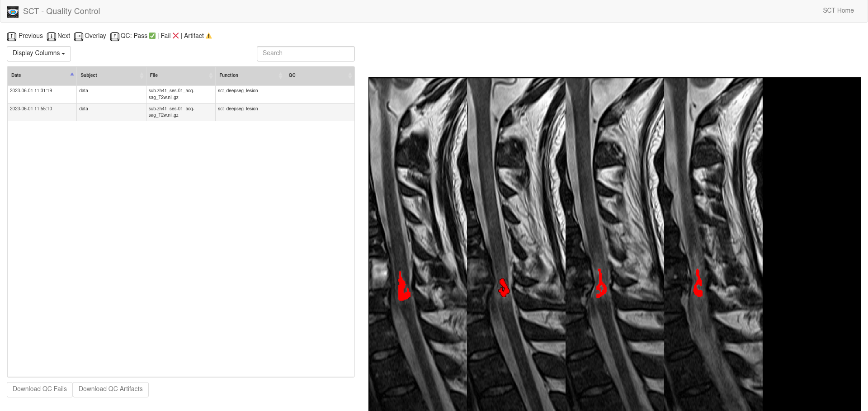Toggle the segmentation Overlay on the image

(x=95, y=36)
